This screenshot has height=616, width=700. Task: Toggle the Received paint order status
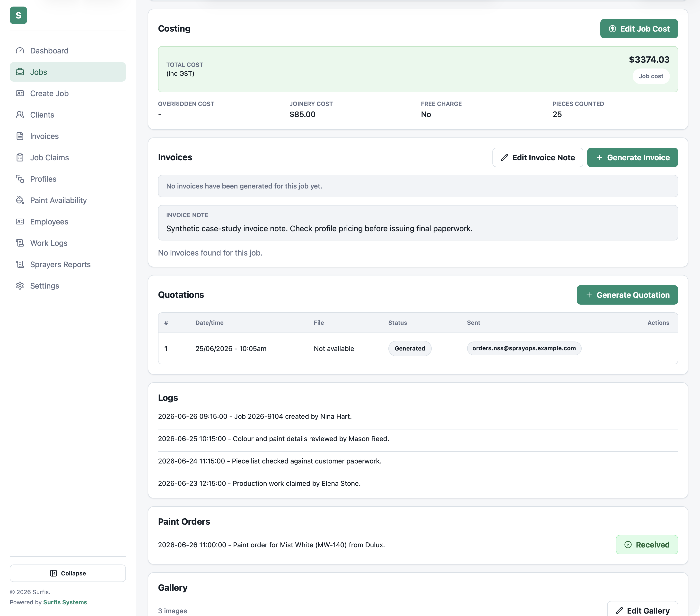point(647,545)
